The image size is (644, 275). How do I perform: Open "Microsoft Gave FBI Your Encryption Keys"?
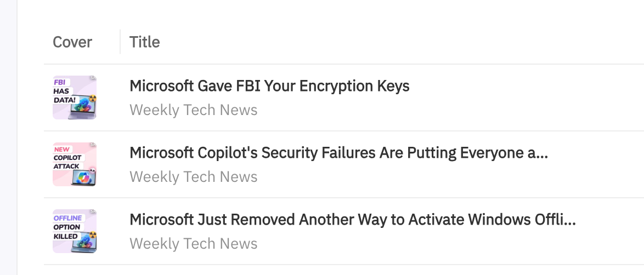coord(269,86)
